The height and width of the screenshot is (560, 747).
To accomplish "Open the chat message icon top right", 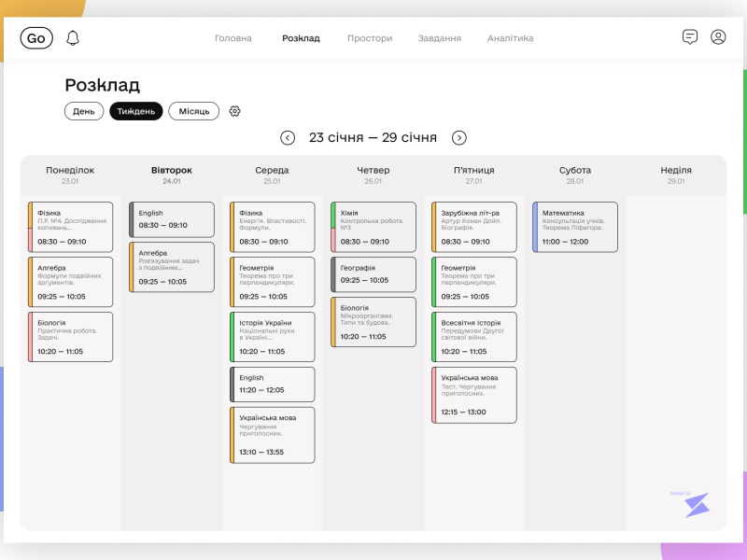I will click(x=690, y=37).
